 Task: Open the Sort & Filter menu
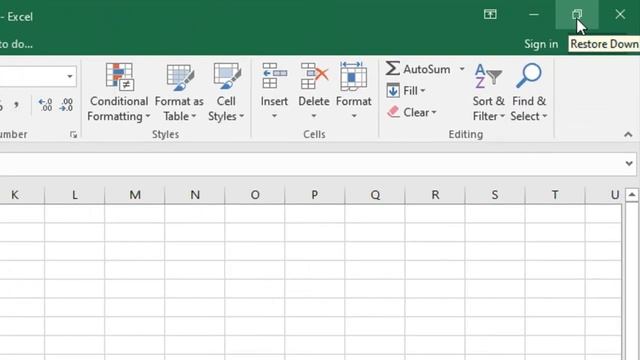(488, 92)
